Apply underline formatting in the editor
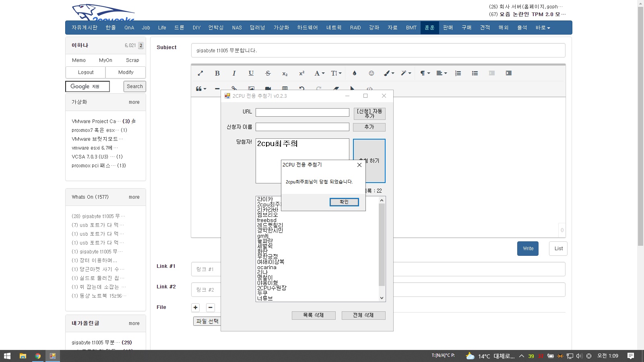This screenshot has width=644, height=362. [x=251, y=73]
